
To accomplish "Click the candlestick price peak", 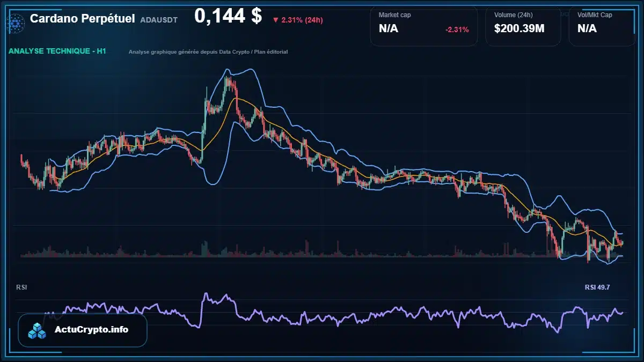I will coord(228,80).
